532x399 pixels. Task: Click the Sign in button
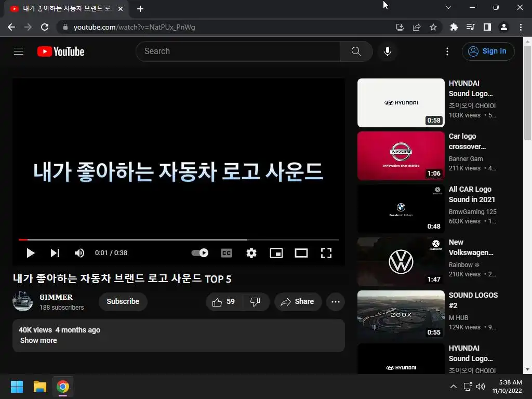(x=488, y=51)
